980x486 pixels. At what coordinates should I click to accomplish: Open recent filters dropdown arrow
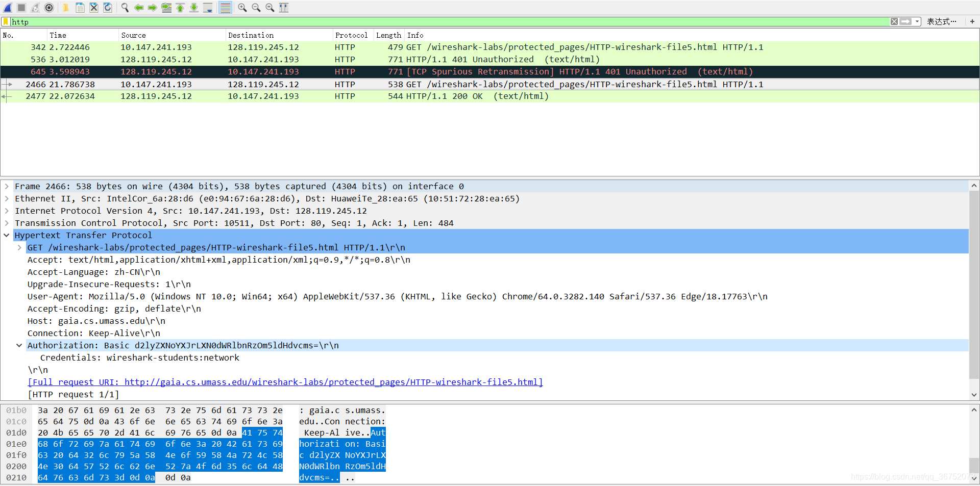pyautogui.click(x=917, y=21)
